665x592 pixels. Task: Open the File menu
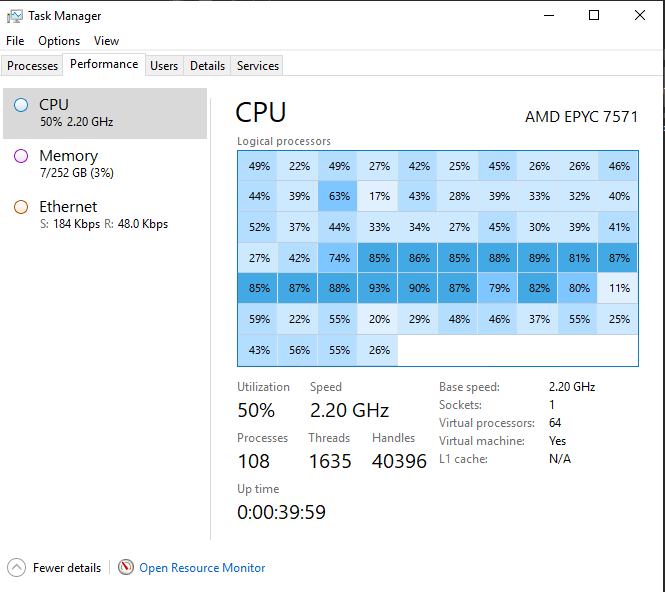(x=15, y=41)
